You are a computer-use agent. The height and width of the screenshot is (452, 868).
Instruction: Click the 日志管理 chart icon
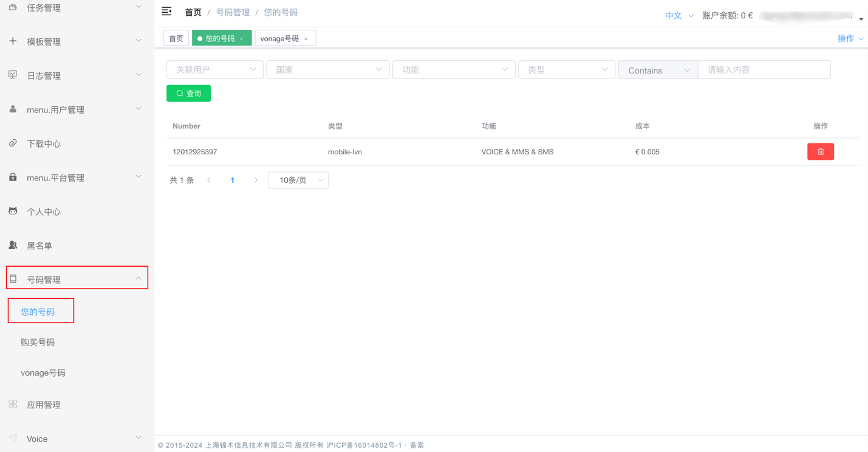[x=13, y=75]
